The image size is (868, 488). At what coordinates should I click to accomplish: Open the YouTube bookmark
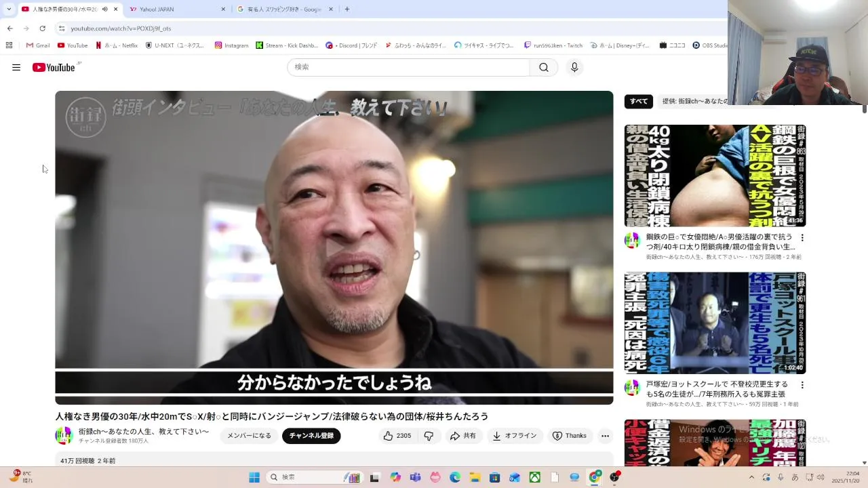click(x=73, y=45)
